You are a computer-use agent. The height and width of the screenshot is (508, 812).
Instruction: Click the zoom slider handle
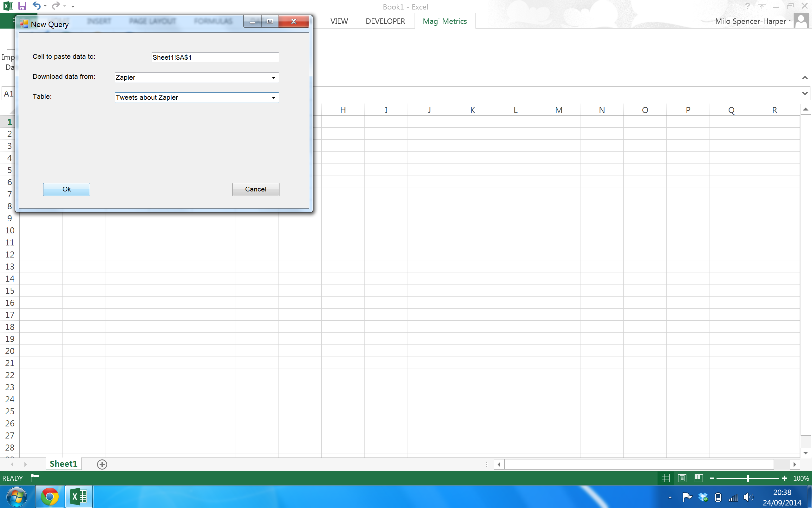coord(748,478)
